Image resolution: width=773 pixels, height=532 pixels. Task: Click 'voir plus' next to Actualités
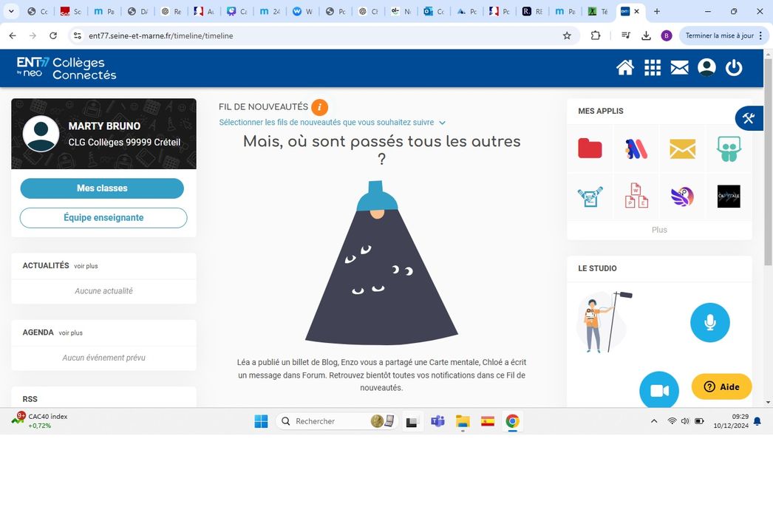[86, 266]
